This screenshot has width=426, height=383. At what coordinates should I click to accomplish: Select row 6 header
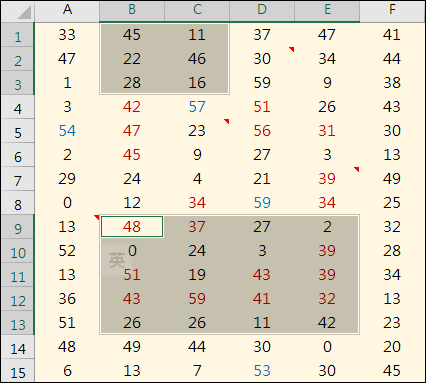tap(18, 155)
